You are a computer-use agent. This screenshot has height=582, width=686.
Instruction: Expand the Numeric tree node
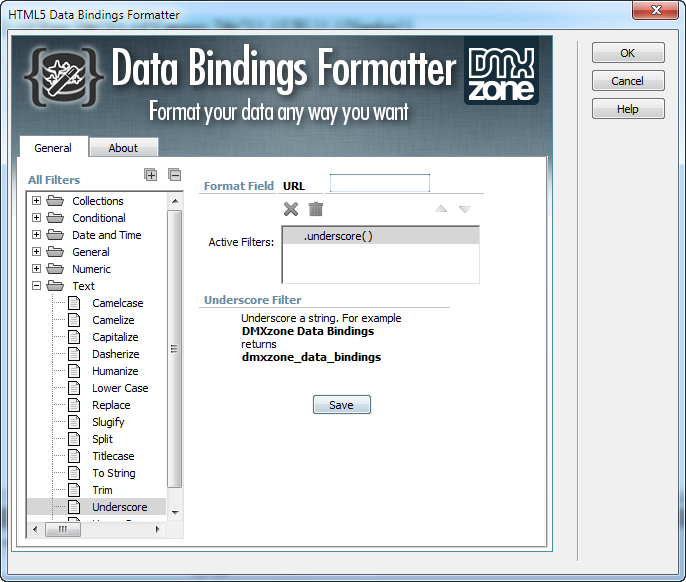tap(37, 269)
